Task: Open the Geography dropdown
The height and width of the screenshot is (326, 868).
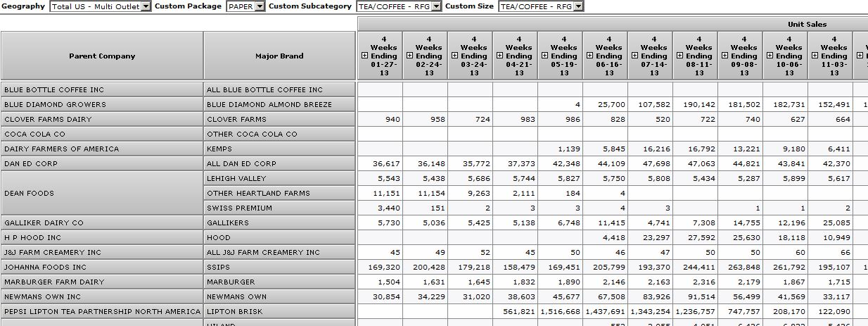Action: 146,6
